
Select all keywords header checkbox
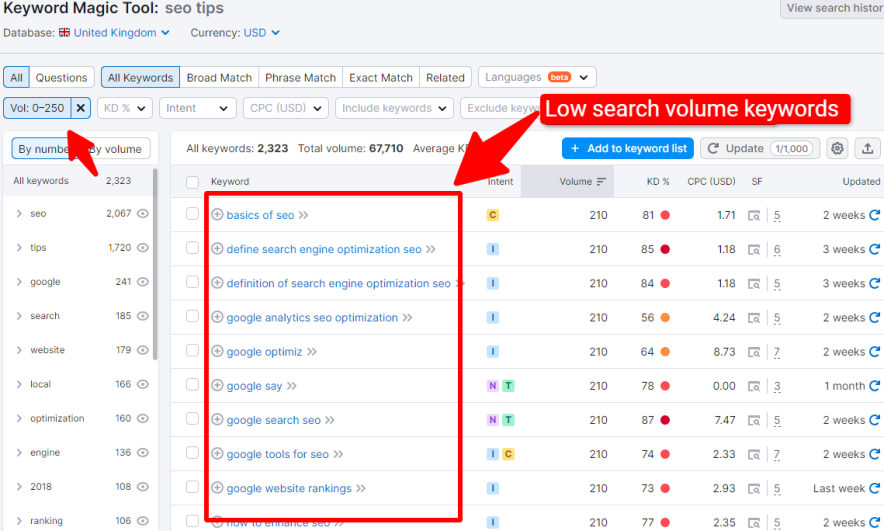pos(192,182)
